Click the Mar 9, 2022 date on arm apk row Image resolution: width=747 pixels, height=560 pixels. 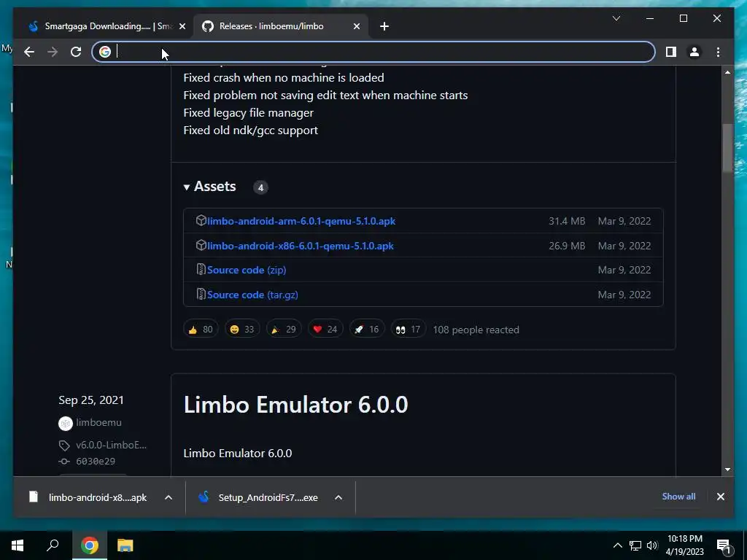pyautogui.click(x=624, y=221)
